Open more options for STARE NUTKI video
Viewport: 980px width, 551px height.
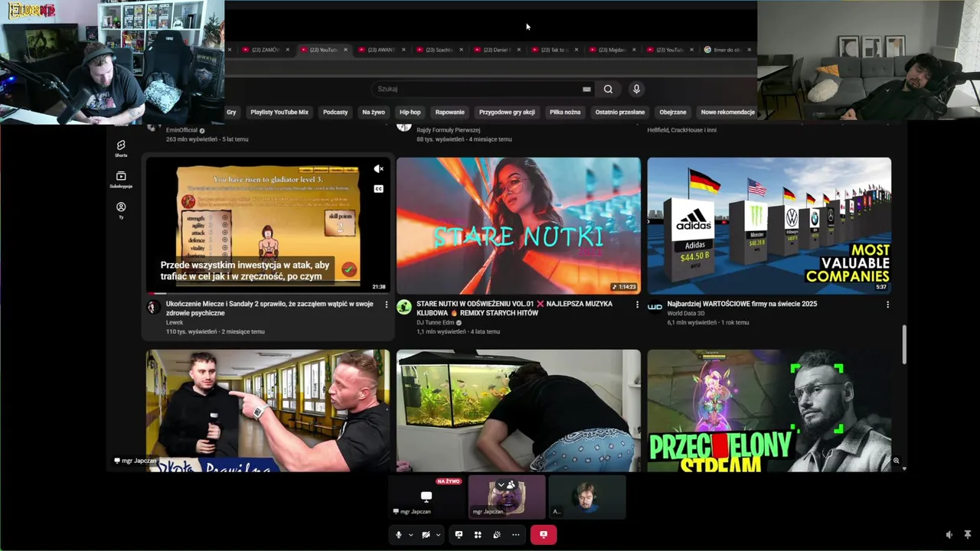(637, 305)
